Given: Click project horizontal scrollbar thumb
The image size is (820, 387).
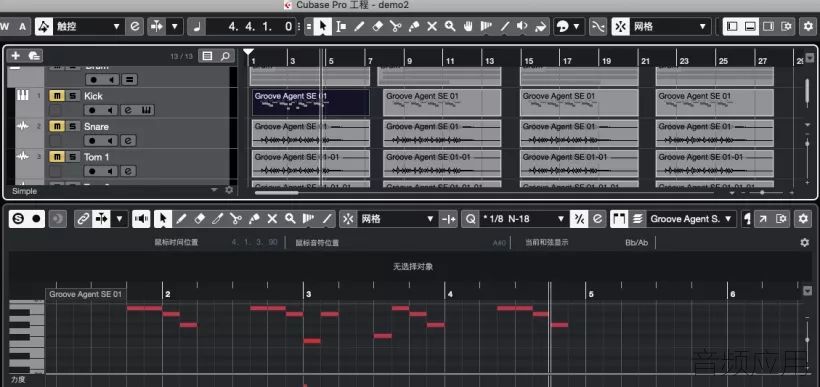Looking at the screenshot, I should pos(276,192).
